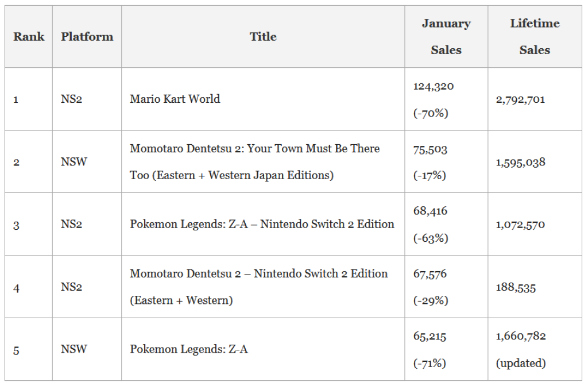Click the January sales figure 68,416

[x=430, y=211]
